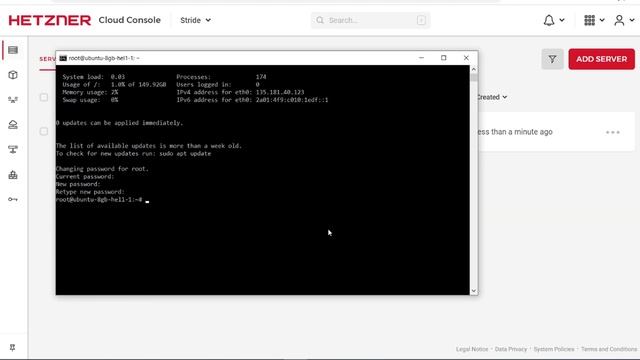
Task: Close the terminal window
Action: (466, 58)
